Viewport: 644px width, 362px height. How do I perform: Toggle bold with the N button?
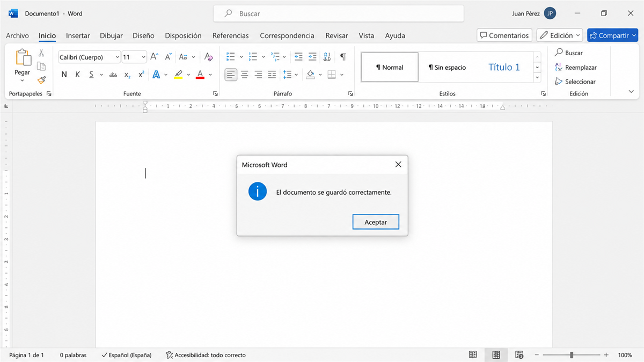tap(64, 75)
